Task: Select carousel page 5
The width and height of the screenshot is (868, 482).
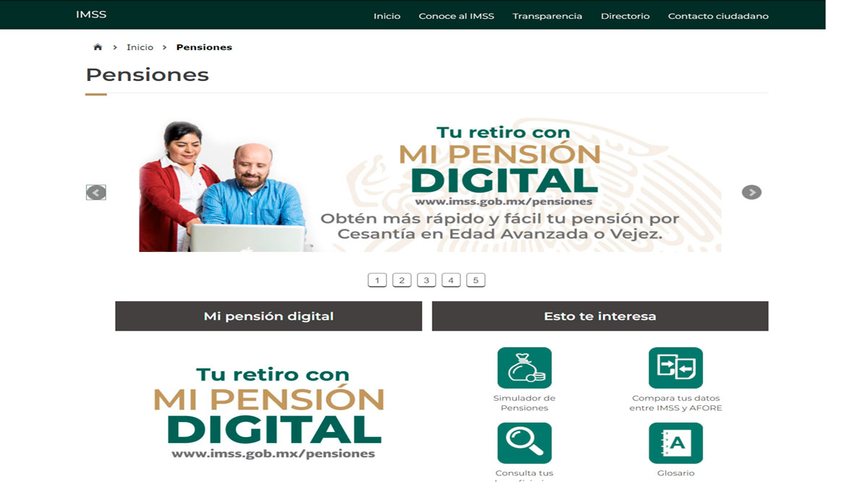Action: point(475,280)
